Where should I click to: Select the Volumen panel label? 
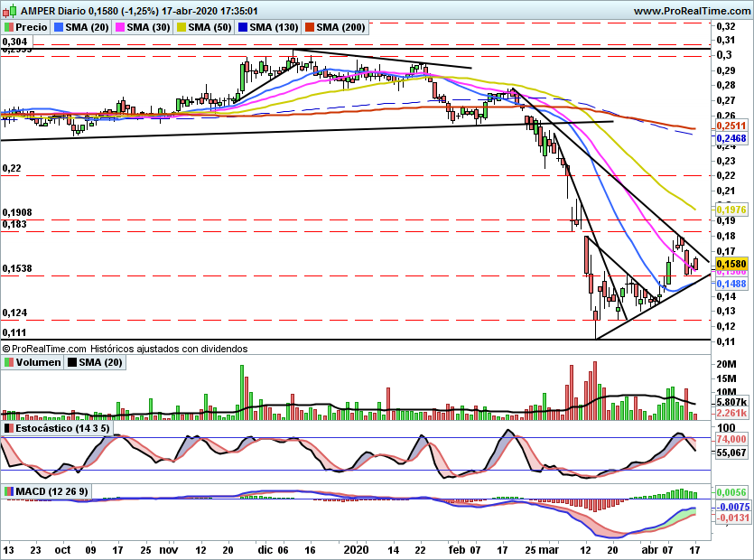pyautogui.click(x=38, y=362)
